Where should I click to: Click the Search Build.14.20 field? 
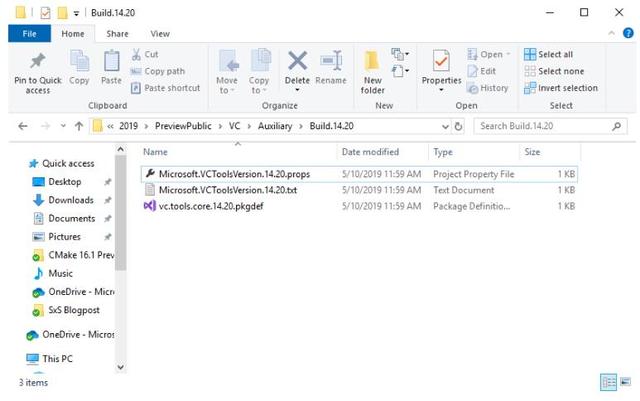point(550,126)
